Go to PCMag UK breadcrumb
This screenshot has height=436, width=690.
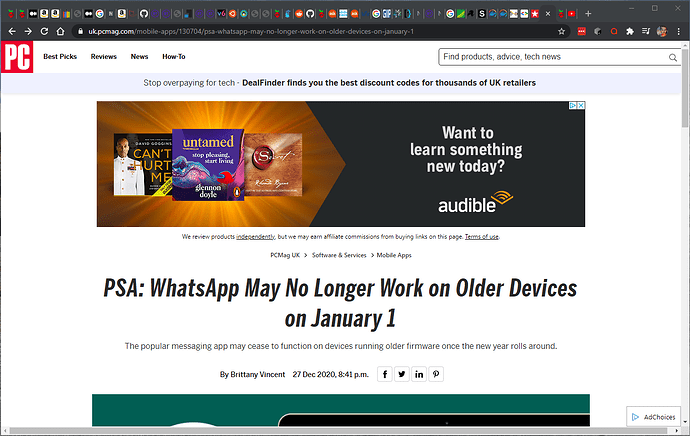[x=285, y=255]
